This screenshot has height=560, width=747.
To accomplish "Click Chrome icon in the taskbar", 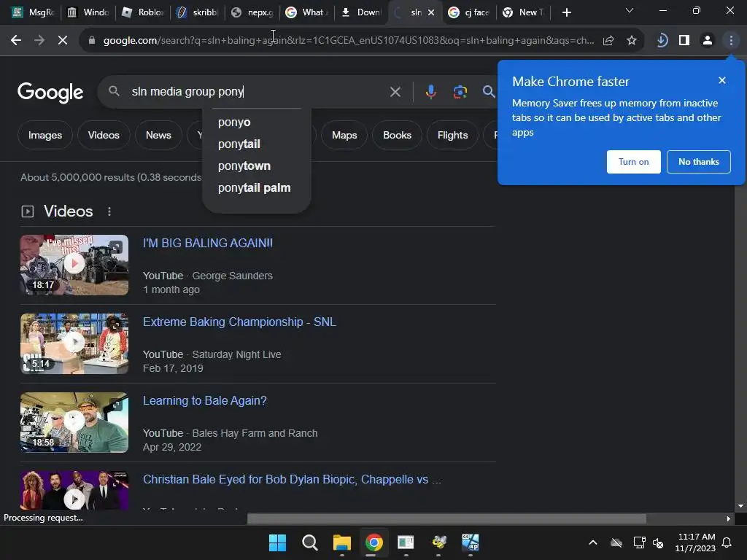I will point(374,542).
